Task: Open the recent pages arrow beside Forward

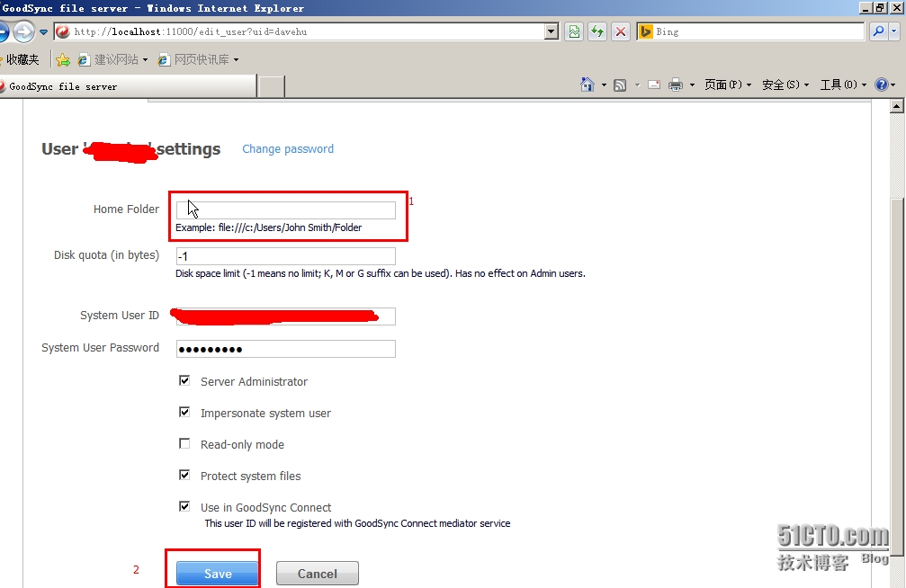Action: click(43, 32)
